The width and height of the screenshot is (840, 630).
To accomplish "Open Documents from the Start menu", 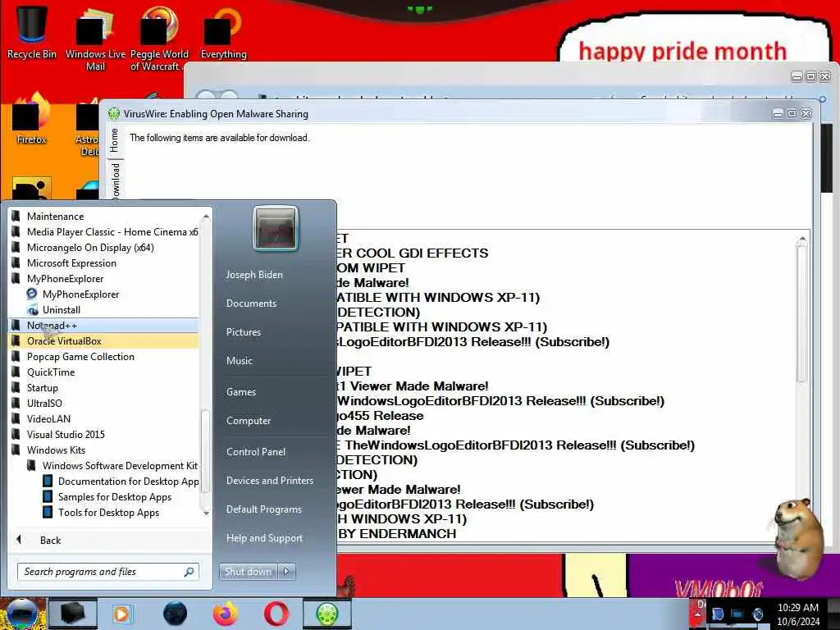I will pyautogui.click(x=251, y=304).
